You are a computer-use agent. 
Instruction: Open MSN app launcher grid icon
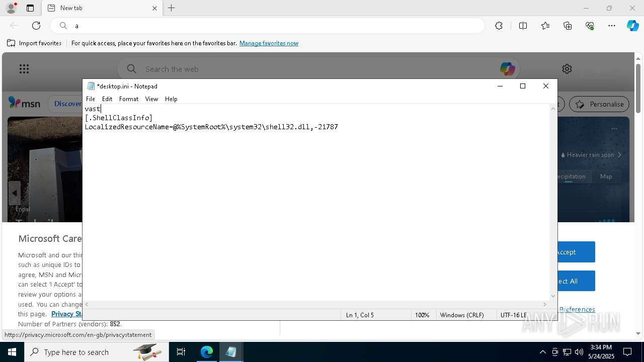click(24, 69)
